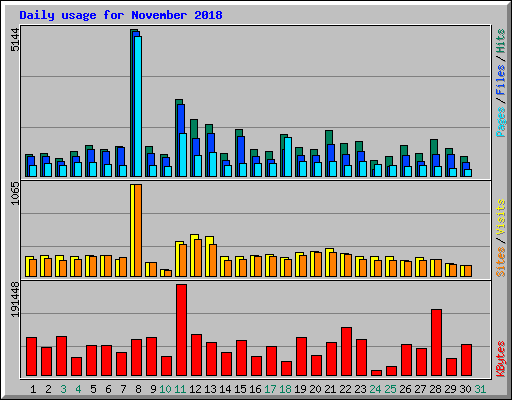Click day 13 on the x-axis
Viewport: 512px width, 400px height.
click(210, 389)
